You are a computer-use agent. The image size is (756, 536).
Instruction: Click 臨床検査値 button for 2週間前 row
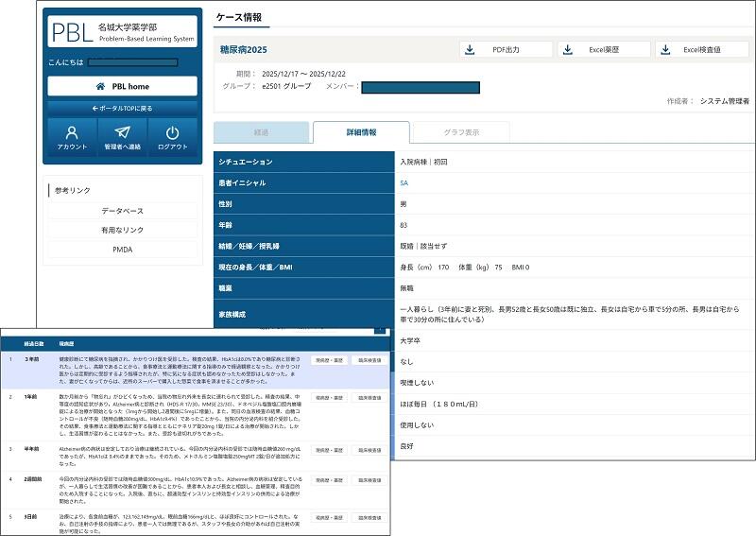pyautogui.click(x=367, y=481)
